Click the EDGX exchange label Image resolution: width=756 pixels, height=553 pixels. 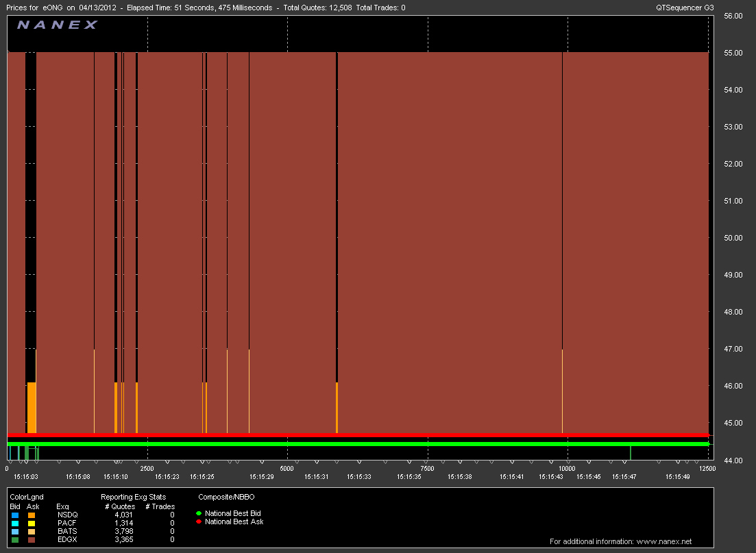click(x=67, y=539)
